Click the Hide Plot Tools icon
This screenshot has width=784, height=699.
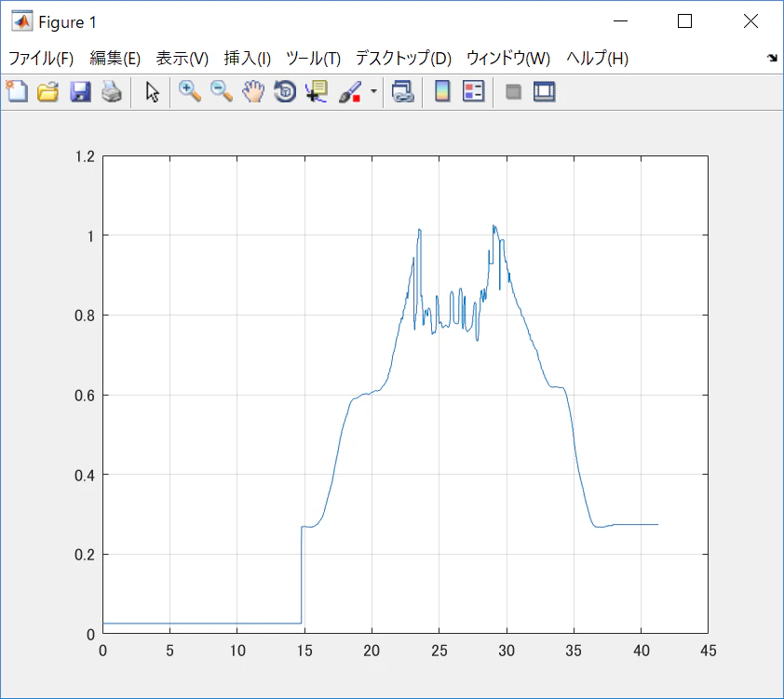click(x=513, y=91)
